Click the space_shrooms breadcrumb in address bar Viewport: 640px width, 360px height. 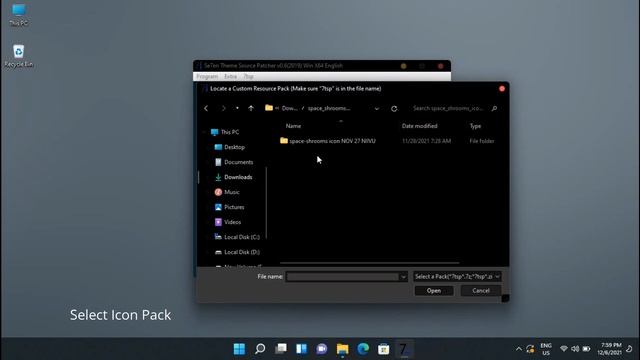click(329, 108)
